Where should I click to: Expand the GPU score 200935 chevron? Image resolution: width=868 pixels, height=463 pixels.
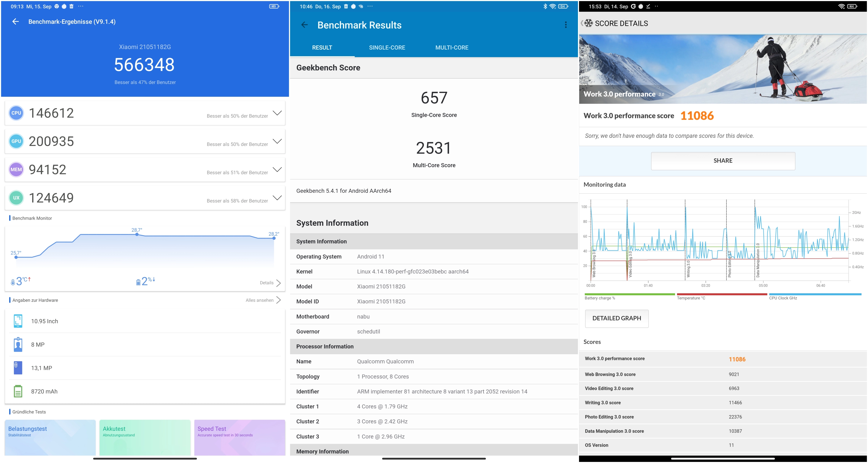pyautogui.click(x=277, y=141)
